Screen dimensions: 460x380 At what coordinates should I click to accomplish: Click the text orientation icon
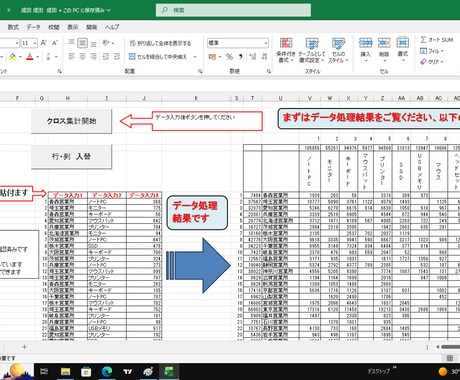tap(106, 43)
